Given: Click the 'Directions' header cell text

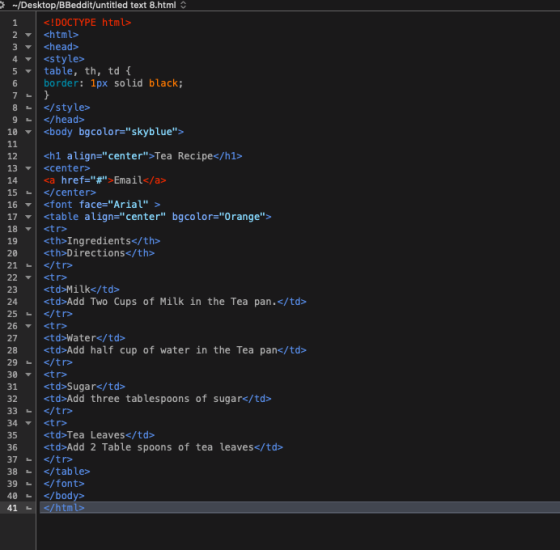Looking at the screenshot, I should tap(96, 253).
